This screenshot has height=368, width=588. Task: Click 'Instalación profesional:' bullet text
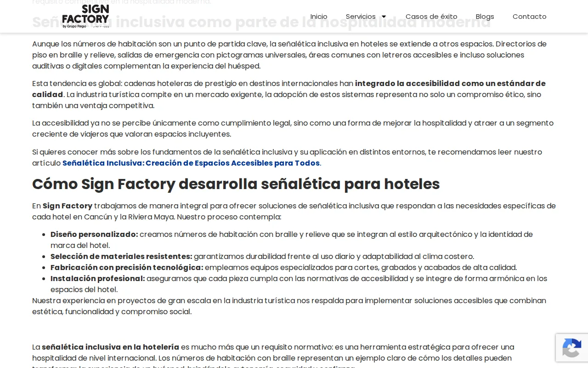[x=97, y=278]
